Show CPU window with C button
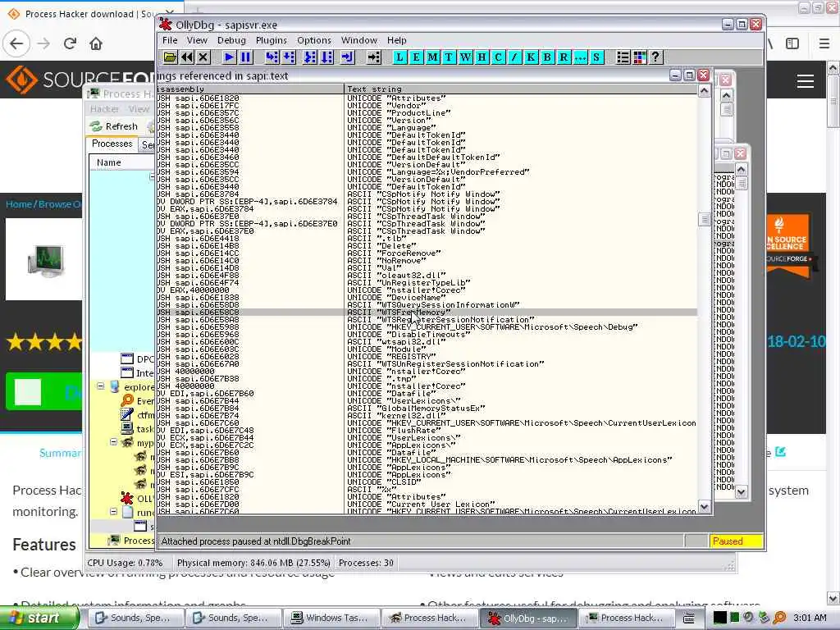 (498, 57)
